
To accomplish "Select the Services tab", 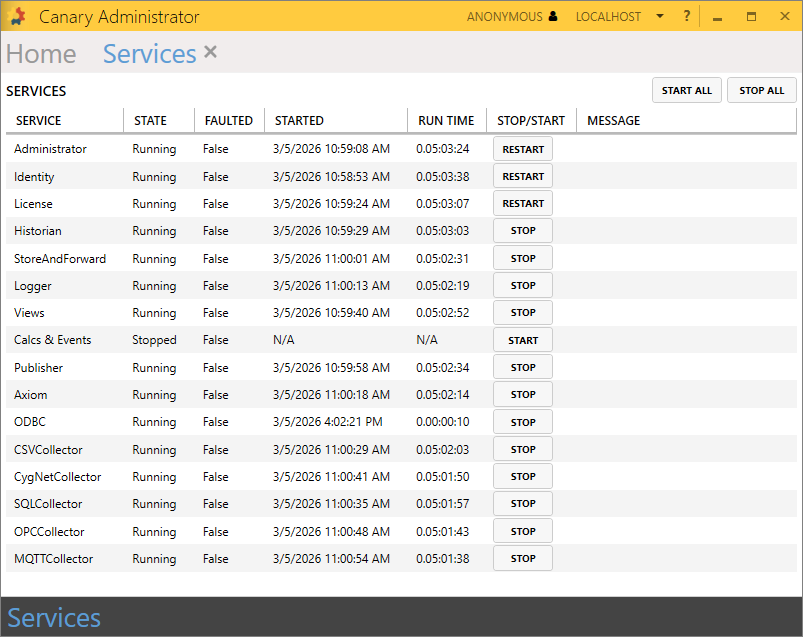I will click(x=149, y=54).
